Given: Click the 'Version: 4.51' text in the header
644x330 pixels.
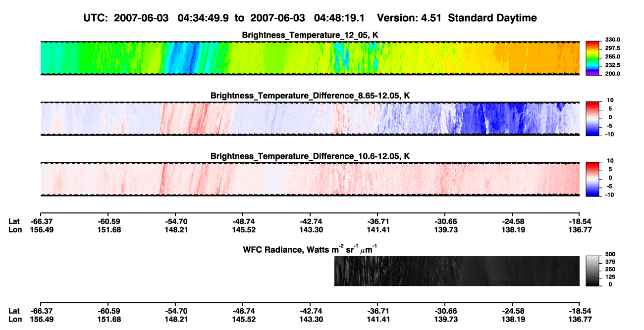Looking at the screenshot, I should [408, 18].
